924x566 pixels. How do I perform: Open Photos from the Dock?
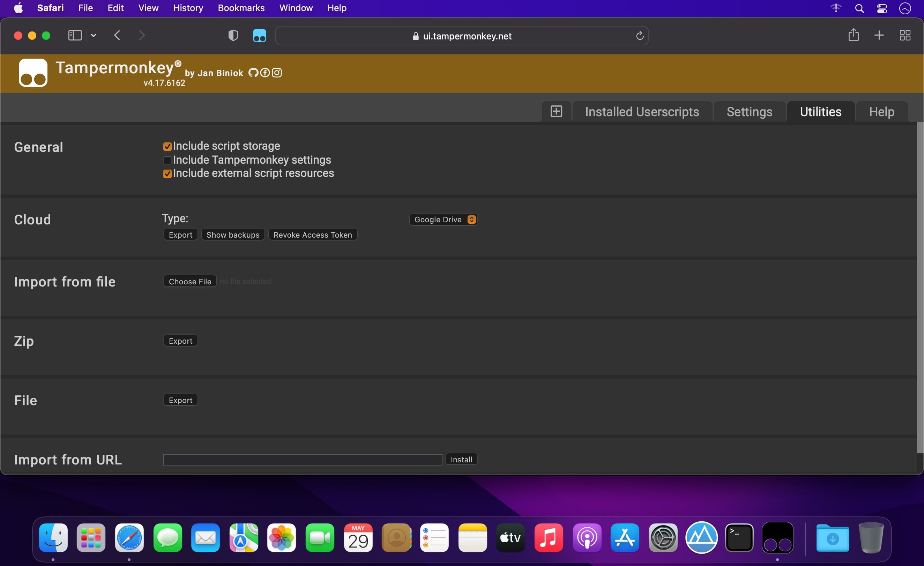coord(282,537)
